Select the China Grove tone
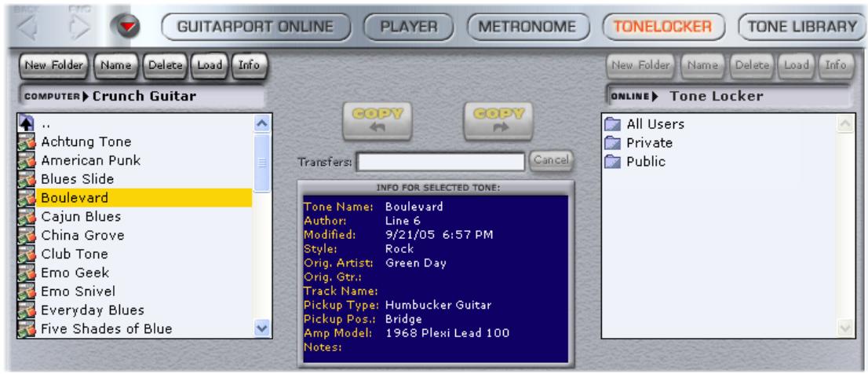This screenshot has width=868, height=374. click(x=82, y=236)
